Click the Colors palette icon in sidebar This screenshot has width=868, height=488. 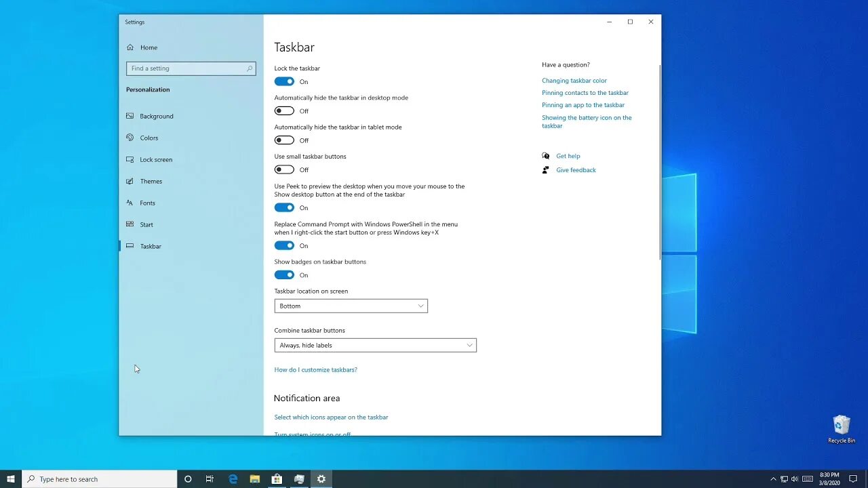(x=130, y=138)
